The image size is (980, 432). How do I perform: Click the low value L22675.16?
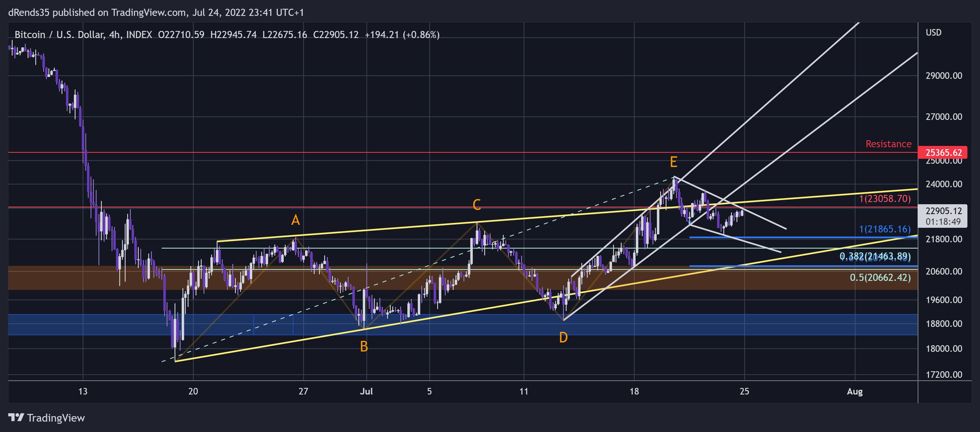[285, 35]
